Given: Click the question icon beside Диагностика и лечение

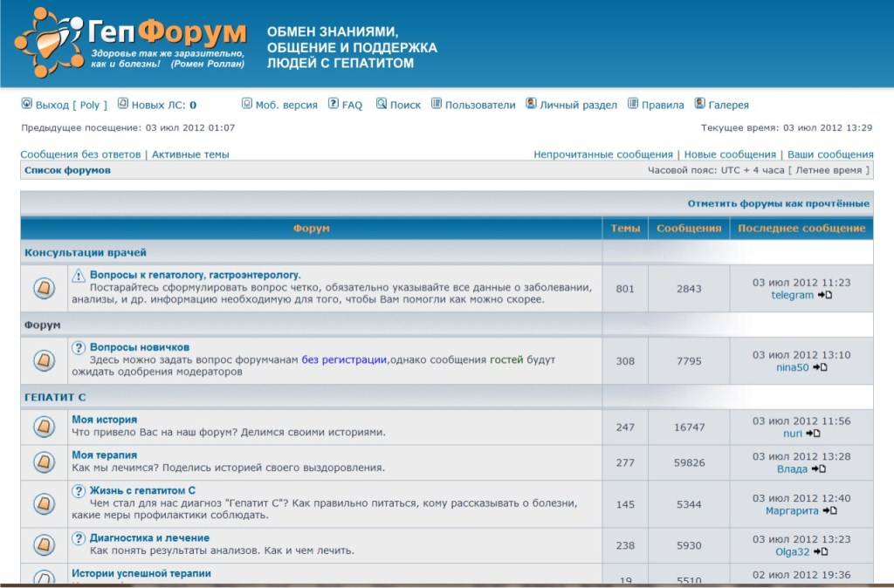Looking at the screenshot, I should click(x=79, y=538).
